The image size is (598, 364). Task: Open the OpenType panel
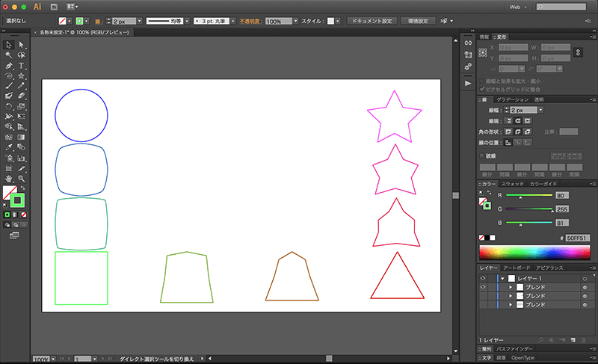tap(523, 358)
